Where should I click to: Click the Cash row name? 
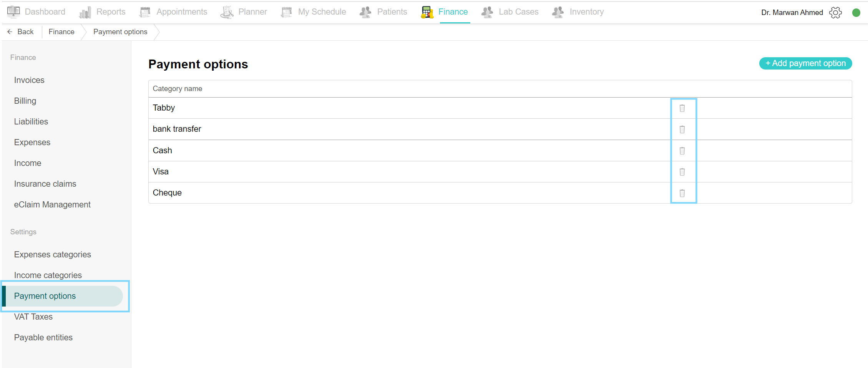tap(162, 151)
